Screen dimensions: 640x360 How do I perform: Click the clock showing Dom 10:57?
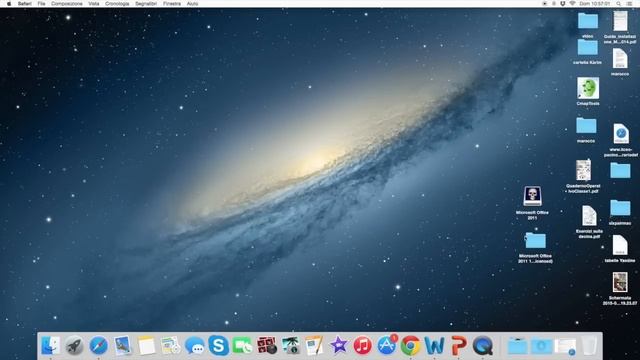(x=595, y=4)
